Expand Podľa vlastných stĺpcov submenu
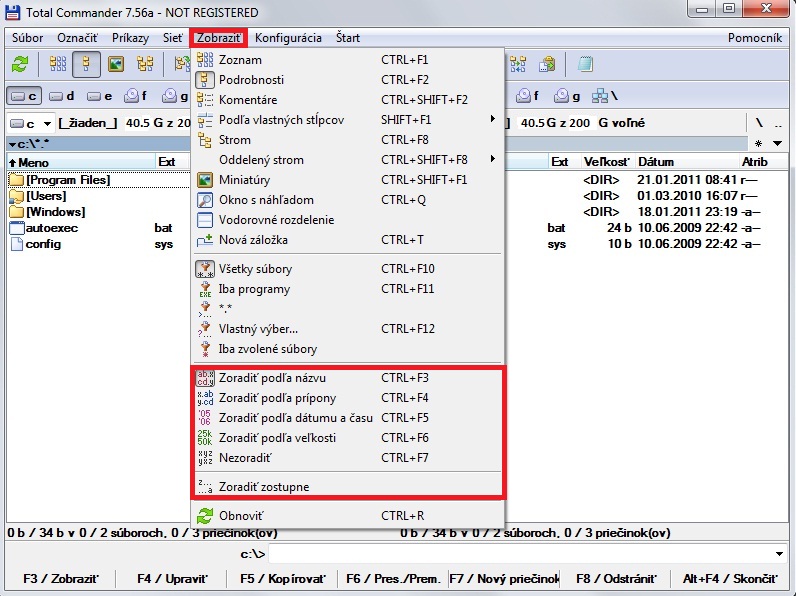 tap(348, 120)
